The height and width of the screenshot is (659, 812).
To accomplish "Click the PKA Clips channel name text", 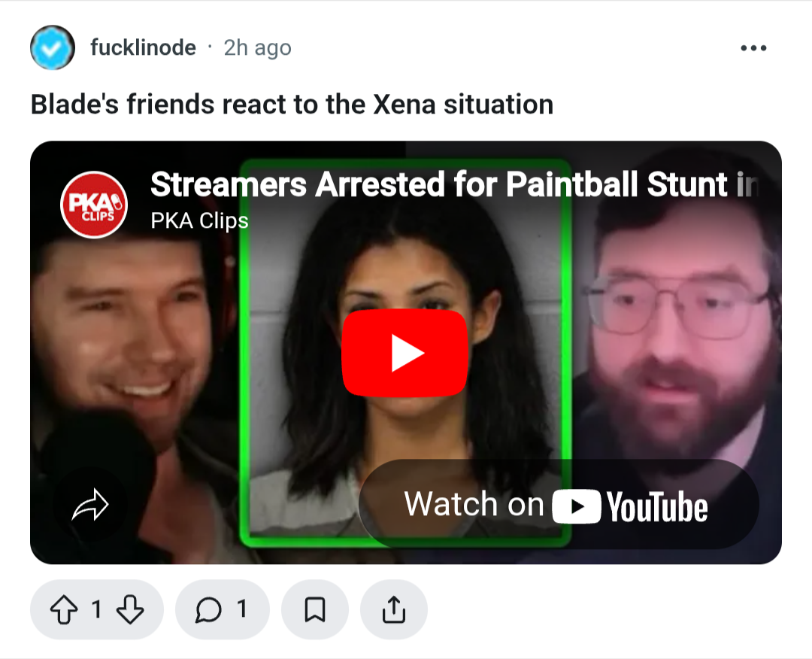I will [199, 220].
